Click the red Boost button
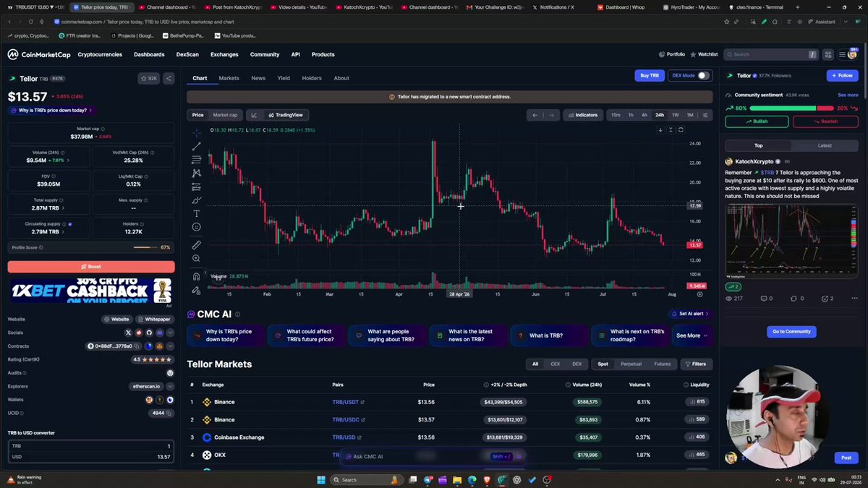Image resolution: width=868 pixels, height=488 pixels. click(91, 267)
